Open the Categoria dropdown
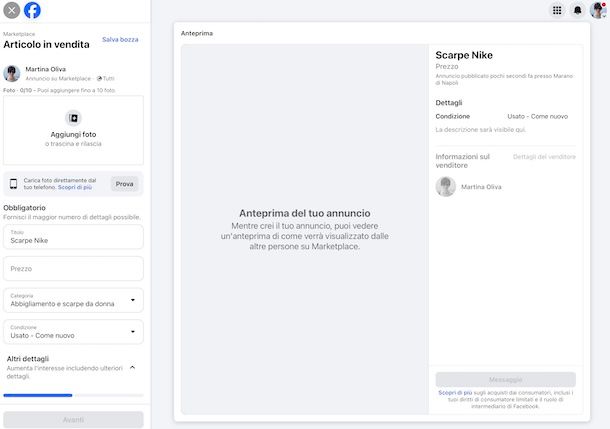 (73, 300)
